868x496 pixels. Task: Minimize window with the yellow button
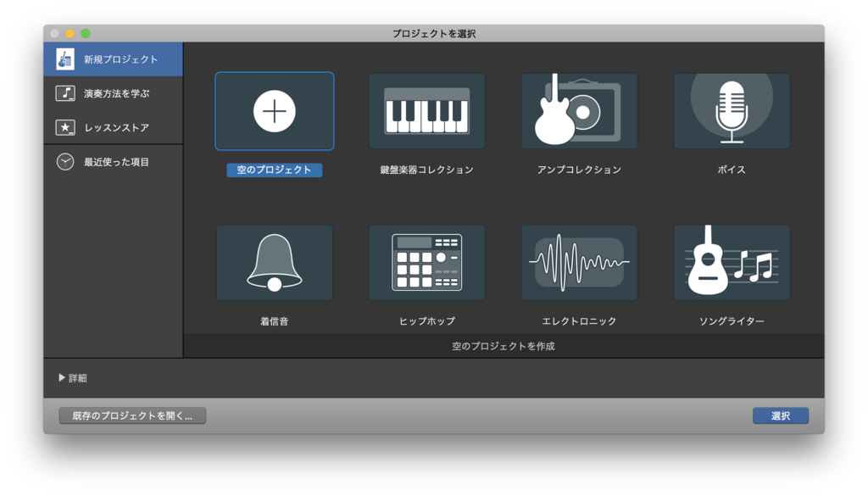(70, 33)
